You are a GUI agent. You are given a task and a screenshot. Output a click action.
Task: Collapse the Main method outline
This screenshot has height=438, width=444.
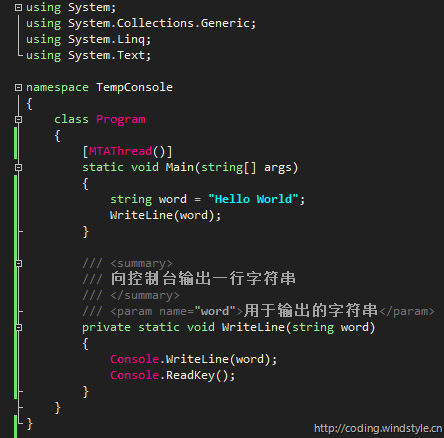[x=19, y=167]
